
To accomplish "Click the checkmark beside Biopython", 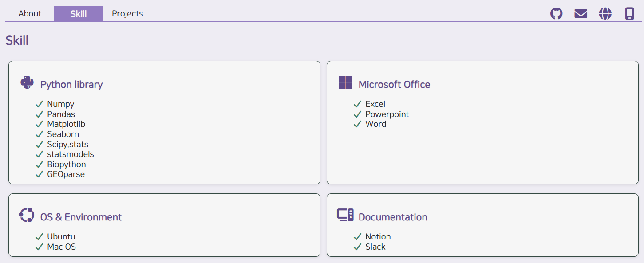I will [x=39, y=165].
